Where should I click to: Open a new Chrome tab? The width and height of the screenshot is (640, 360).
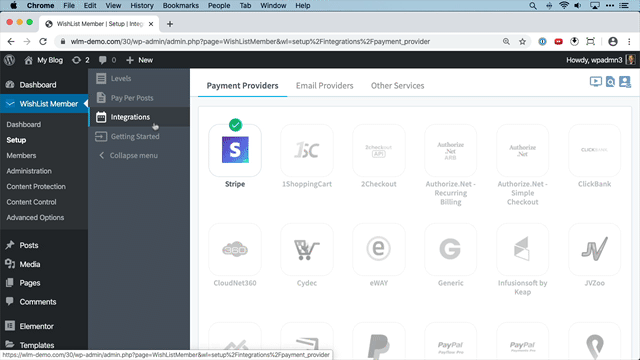[170, 24]
